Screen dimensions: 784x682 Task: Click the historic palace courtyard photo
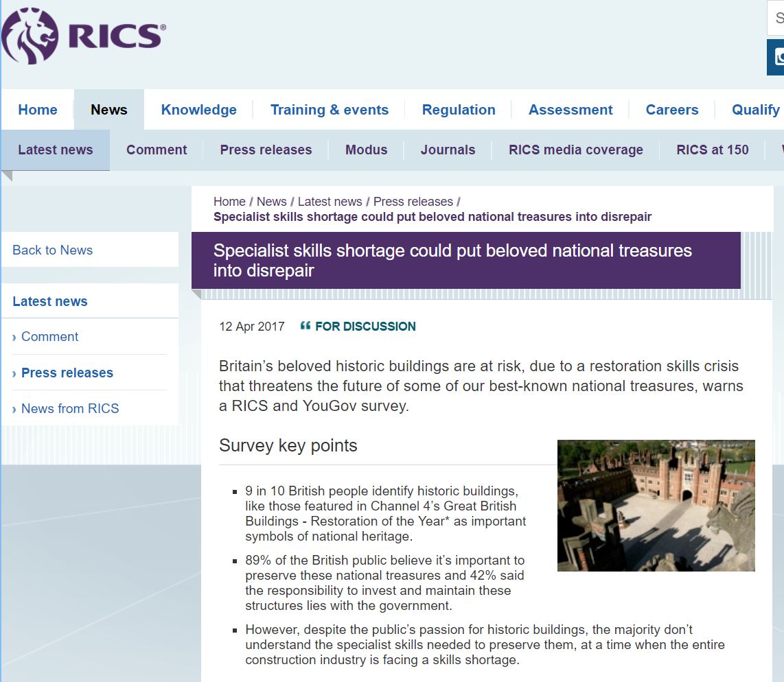656,506
